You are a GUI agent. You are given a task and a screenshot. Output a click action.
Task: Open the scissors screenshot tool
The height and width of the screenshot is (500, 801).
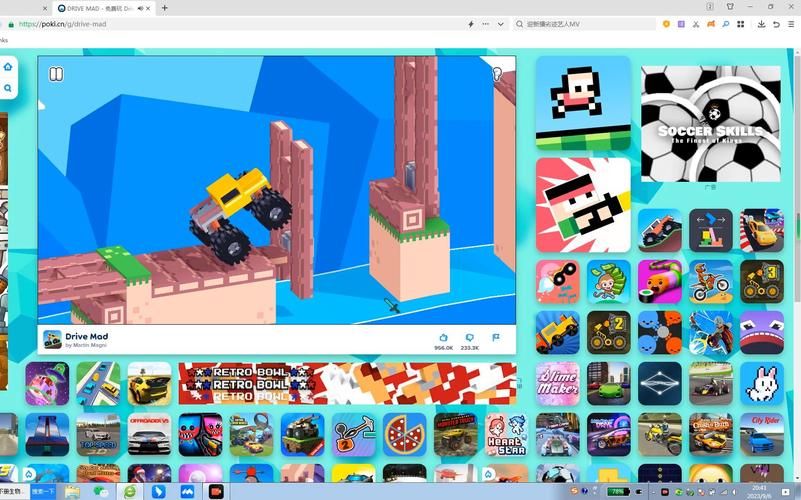[x=696, y=24]
